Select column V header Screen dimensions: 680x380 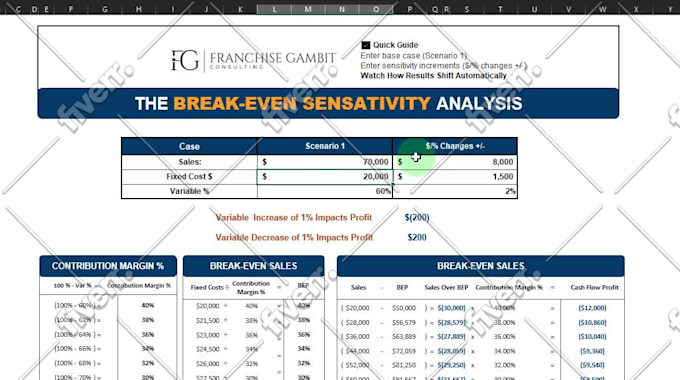(x=568, y=9)
